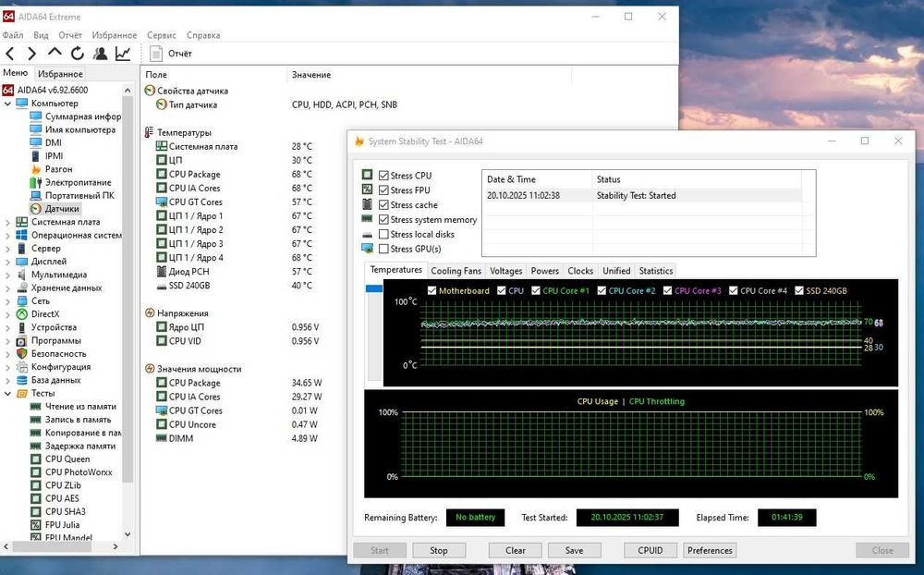Screen dimensions: 924x575
Task: Click the Электропитание battery icon
Action: (x=36, y=182)
